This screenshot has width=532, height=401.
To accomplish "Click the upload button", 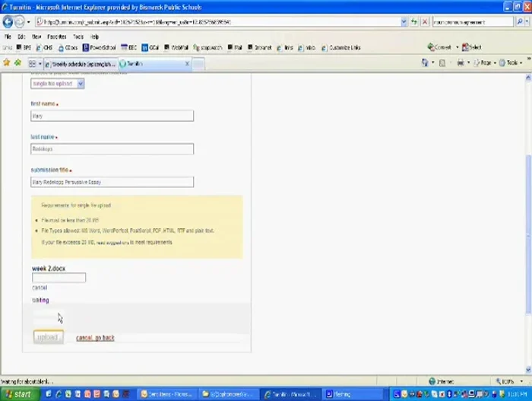I will click(x=47, y=337).
